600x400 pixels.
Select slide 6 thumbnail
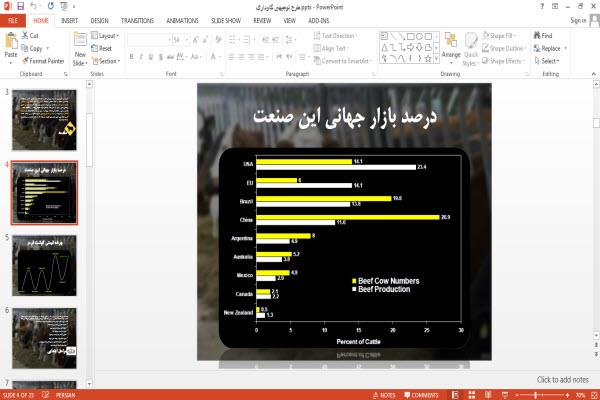click(44, 338)
